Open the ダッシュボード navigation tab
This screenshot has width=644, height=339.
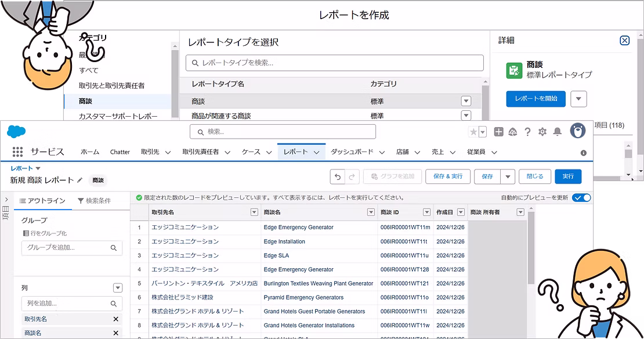click(352, 152)
